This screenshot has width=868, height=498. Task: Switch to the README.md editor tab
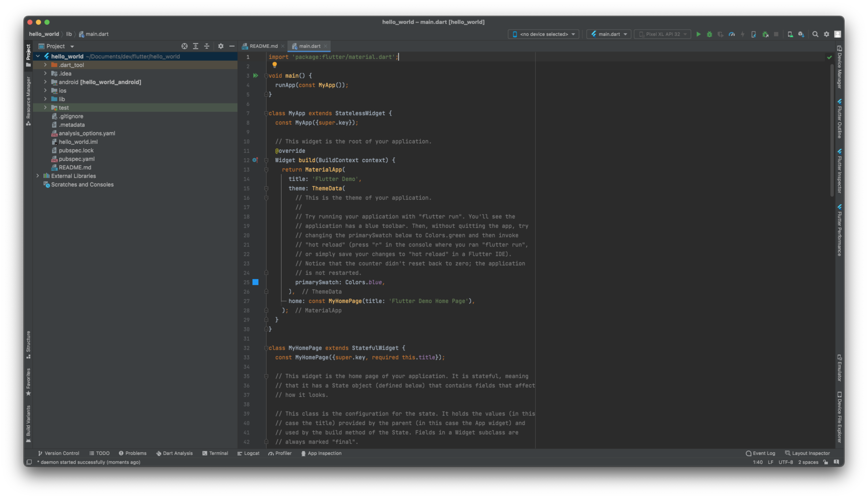[263, 46]
